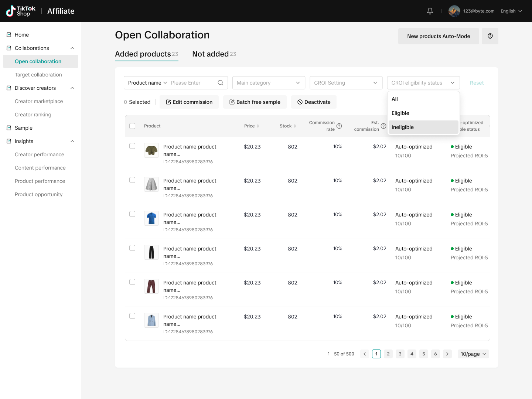Open the GROI Setting dropdown
This screenshot has width=532, height=399.
tap(346, 83)
